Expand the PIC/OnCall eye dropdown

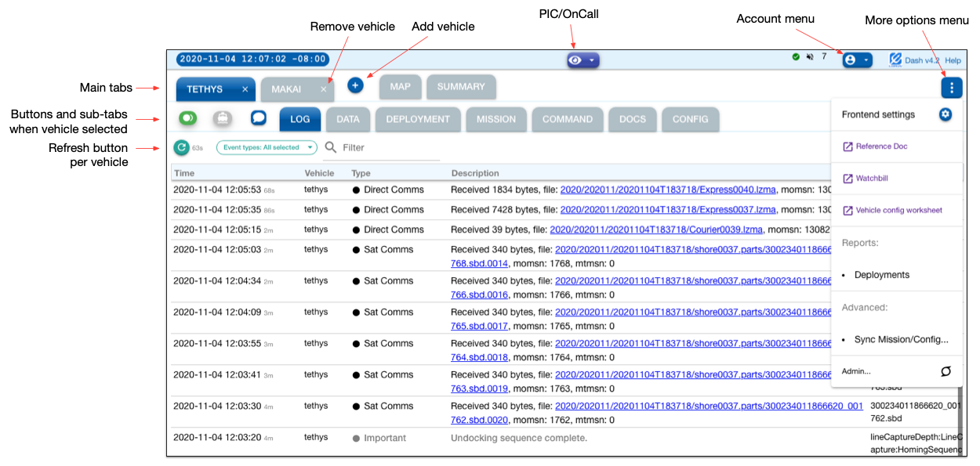pyautogui.click(x=583, y=60)
